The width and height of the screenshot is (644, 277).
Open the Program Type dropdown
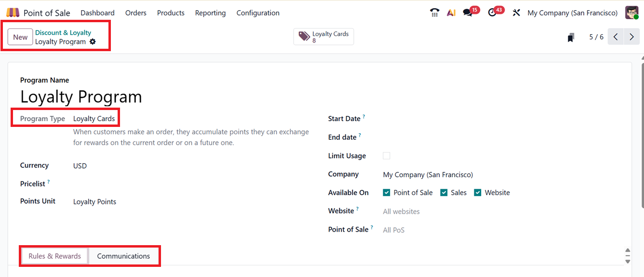tap(94, 119)
